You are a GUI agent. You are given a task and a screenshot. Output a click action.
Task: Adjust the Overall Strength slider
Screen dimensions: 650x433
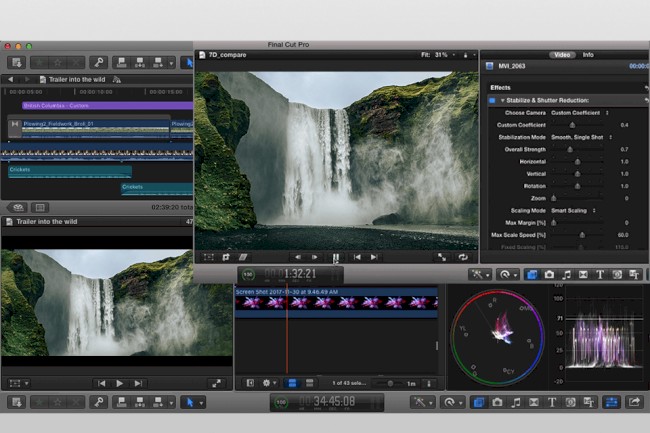[x=570, y=149]
